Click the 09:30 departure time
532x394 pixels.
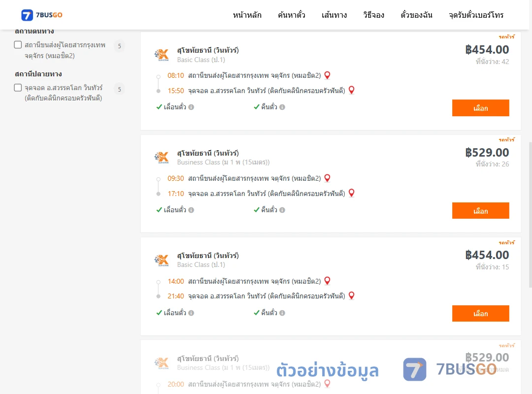pyautogui.click(x=176, y=178)
